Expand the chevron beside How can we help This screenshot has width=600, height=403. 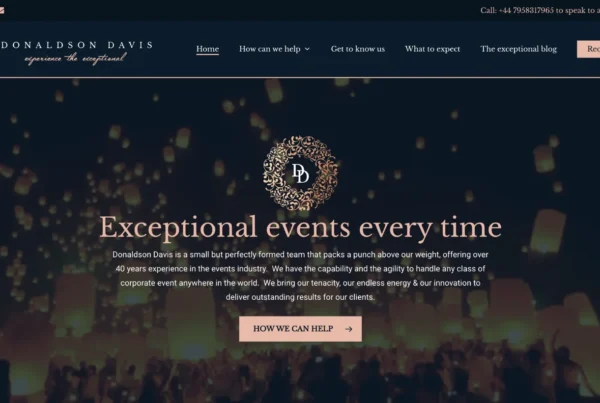point(307,49)
